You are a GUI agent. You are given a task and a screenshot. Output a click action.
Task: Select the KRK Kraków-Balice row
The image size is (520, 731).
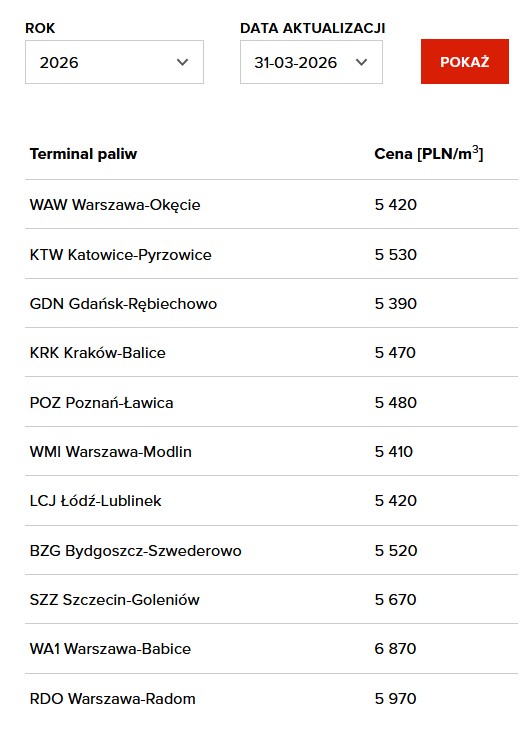[271, 352]
